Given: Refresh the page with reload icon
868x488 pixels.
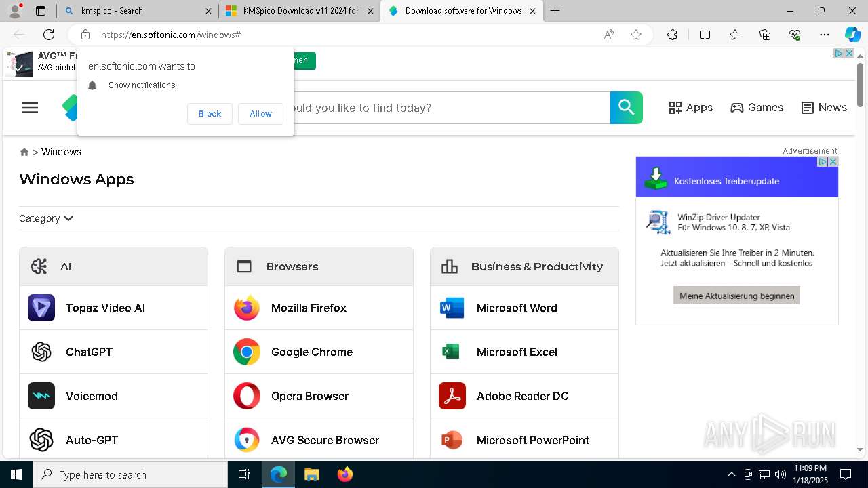Looking at the screenshot, I should coord(49,35).
